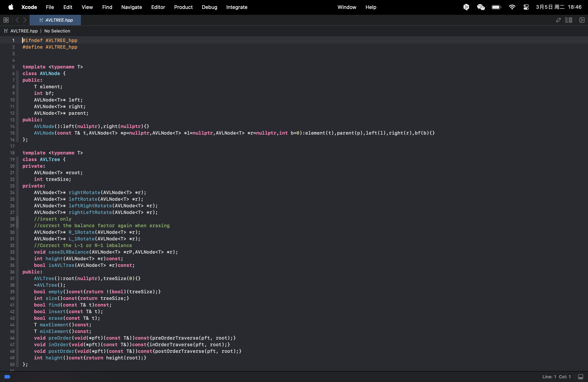Click the ~AVLTree destructor declaration
The width and height of the screenshot is (588, 382).
coord(50,285)
